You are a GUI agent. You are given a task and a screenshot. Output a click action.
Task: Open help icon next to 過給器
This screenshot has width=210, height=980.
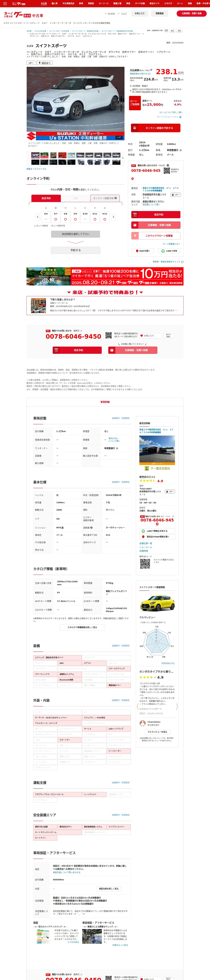tap(91, 528)
